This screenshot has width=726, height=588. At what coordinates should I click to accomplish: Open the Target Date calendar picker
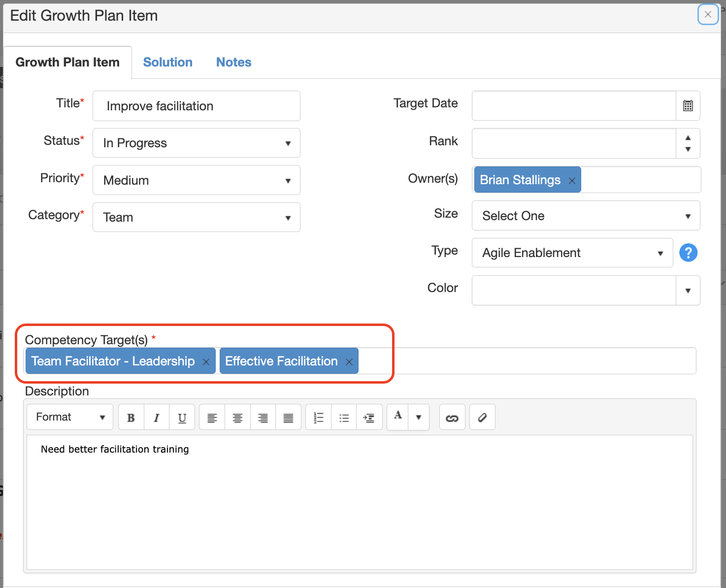688,105
